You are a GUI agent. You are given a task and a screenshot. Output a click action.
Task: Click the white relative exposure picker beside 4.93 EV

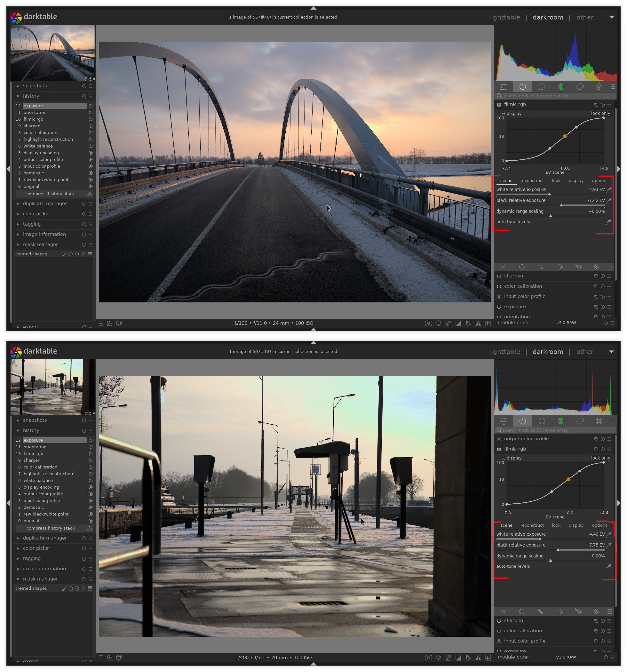[x=609, y=190]
